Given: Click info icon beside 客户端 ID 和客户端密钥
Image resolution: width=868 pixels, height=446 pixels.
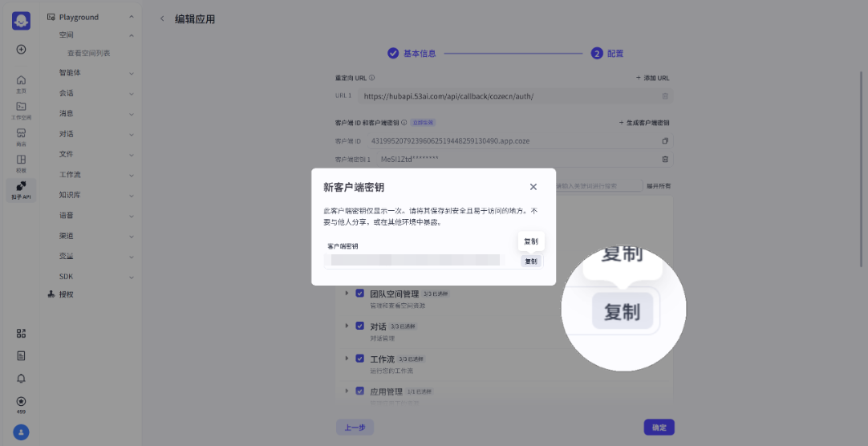Looking at the screenshot, I should 404,123.
